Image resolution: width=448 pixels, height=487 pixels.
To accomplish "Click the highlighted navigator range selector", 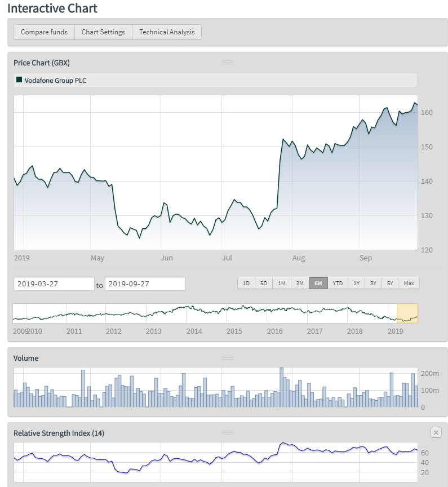I will pos(407,313).
